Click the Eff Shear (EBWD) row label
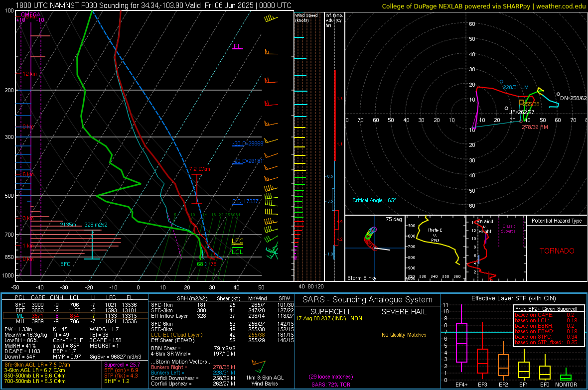Image resolution: width=588 pixels, height=390 pixels. (x=173, y=341)
